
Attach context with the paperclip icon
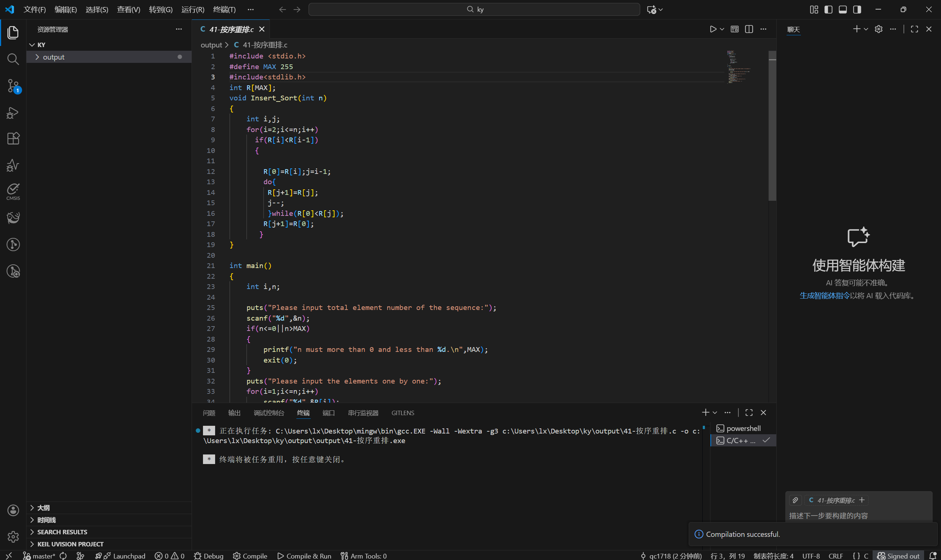point(795,500)
